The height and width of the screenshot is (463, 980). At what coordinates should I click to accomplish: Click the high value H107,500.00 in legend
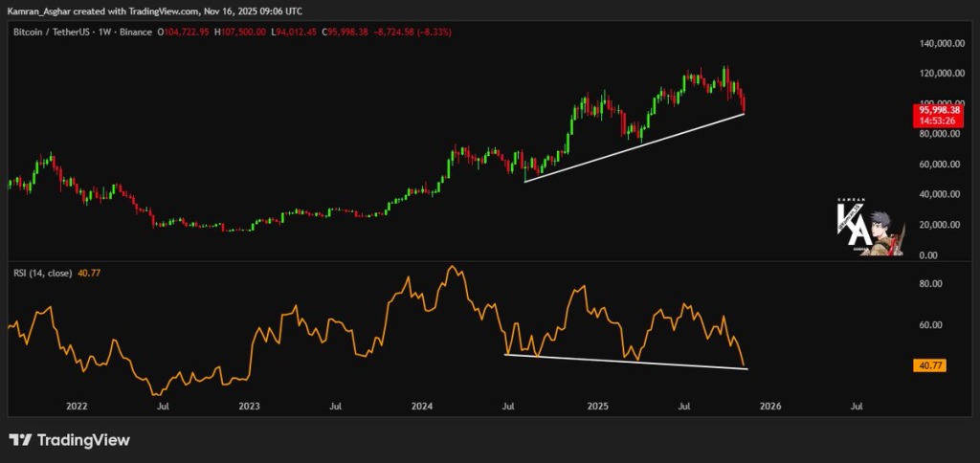[x=239, y=32]
